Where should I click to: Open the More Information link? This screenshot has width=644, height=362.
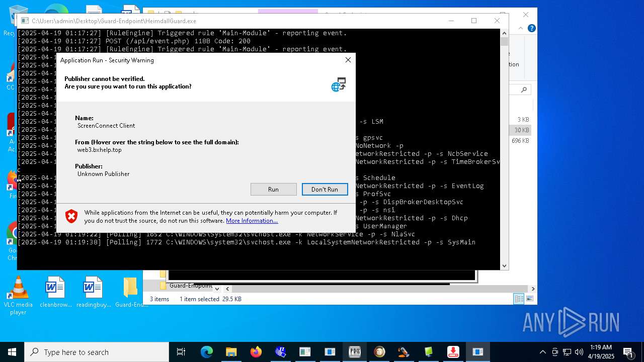[252, 221]
